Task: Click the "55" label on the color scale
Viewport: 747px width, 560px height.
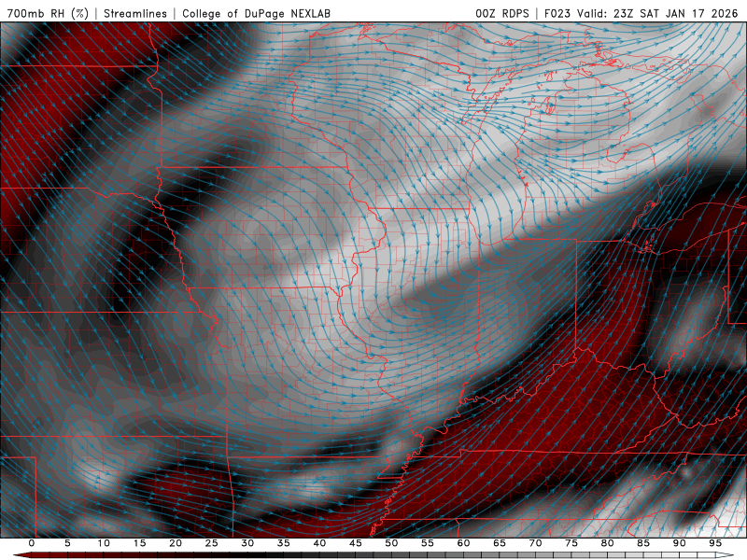Action: pos(428,543)
